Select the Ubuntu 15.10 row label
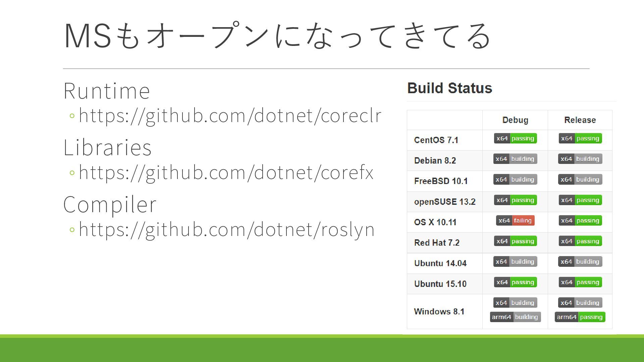 coord(440,284)
